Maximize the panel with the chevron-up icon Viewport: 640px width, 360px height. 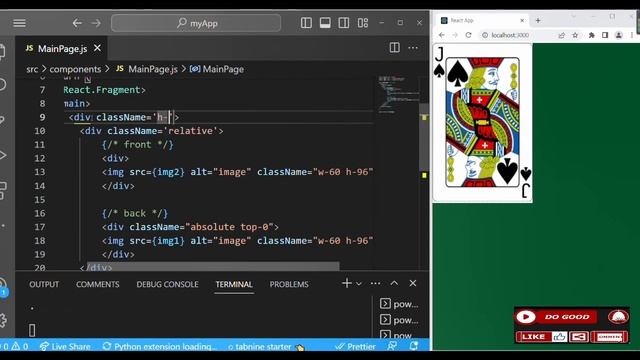(x=394, y=283)
